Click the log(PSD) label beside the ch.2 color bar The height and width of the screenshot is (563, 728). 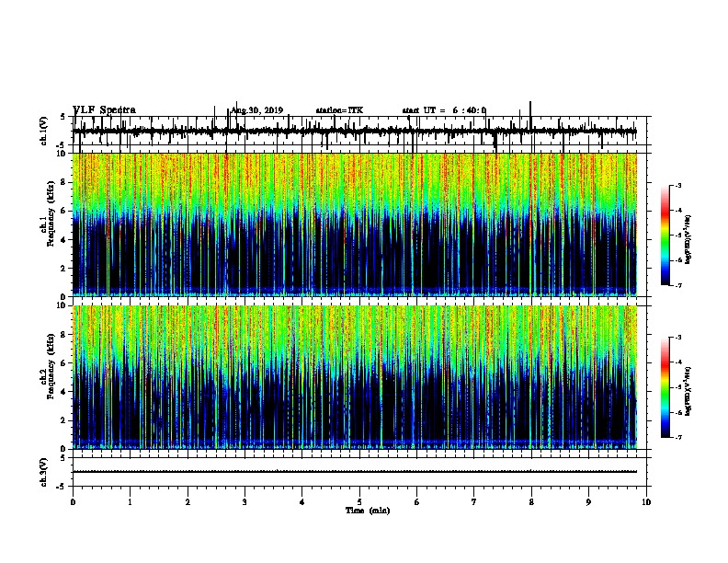click(688, 391)
